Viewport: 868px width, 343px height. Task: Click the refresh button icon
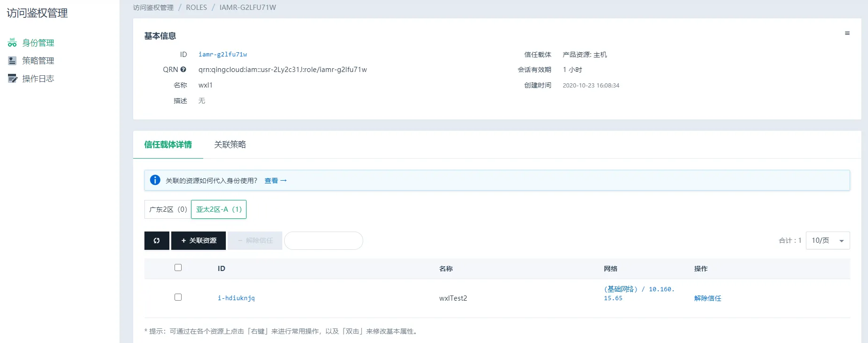pyautogui.click(x=157, y=240)
